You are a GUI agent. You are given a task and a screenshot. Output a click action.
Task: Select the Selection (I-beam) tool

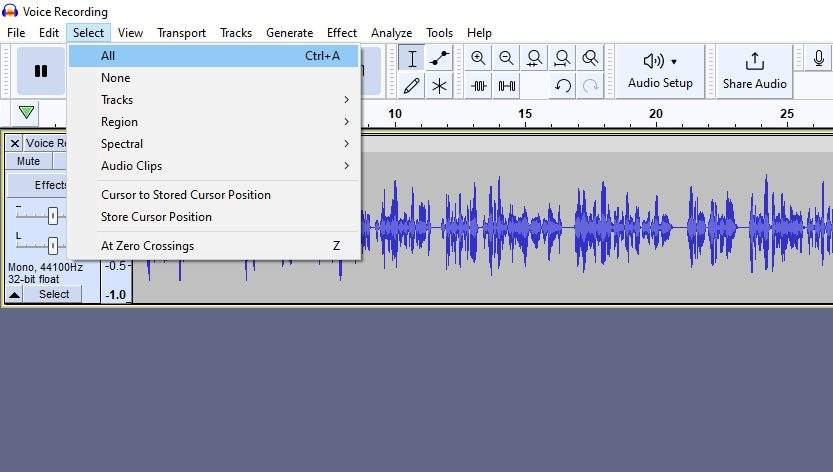click(412, 58)
